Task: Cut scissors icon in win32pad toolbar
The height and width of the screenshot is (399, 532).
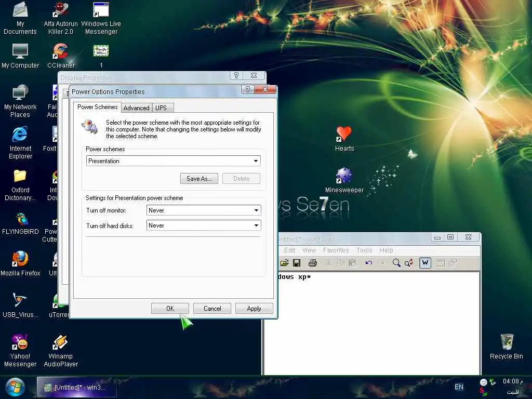Action: 329,263
